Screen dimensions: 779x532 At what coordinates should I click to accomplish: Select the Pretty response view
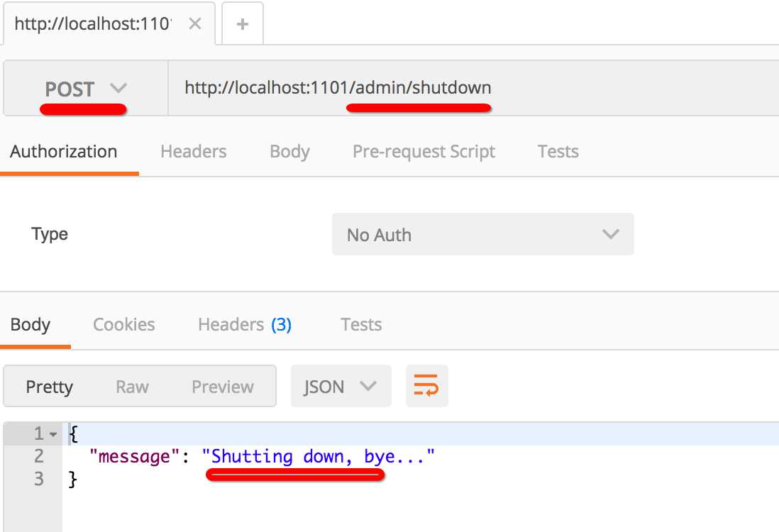pos(50,387)
